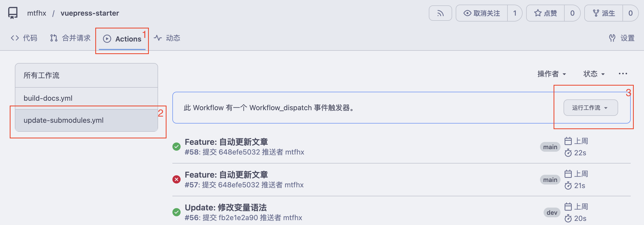Viewport: 644px width, 225px height.
Task: Open the three-dots more options menu
Action: tap(623, 74)
